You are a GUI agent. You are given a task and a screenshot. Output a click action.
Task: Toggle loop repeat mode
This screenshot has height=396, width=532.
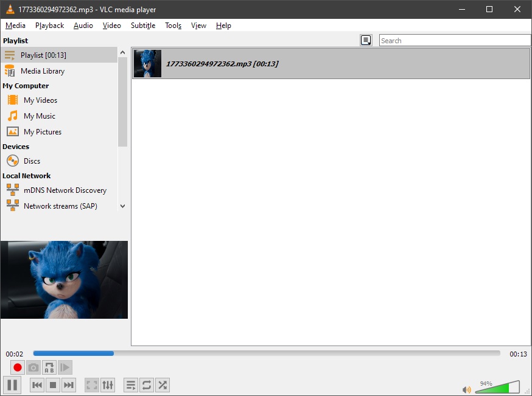pos(147,385)
